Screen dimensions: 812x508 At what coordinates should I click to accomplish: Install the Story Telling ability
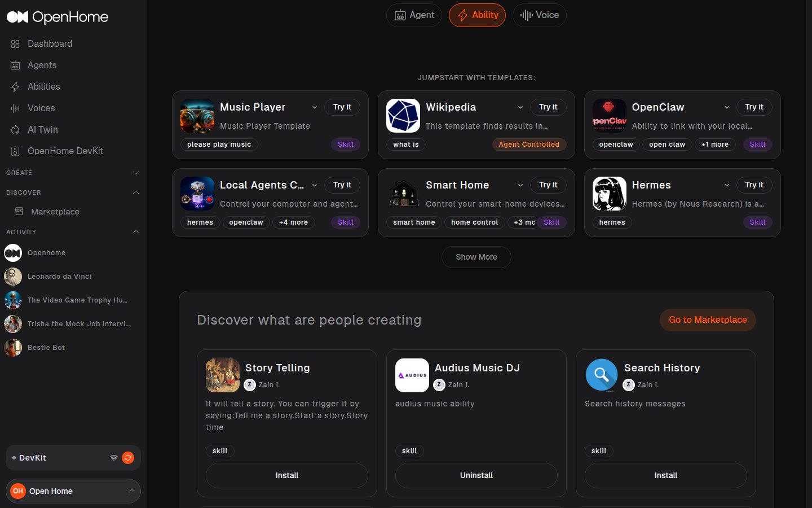pyautogui.click(x=287, y=475)
